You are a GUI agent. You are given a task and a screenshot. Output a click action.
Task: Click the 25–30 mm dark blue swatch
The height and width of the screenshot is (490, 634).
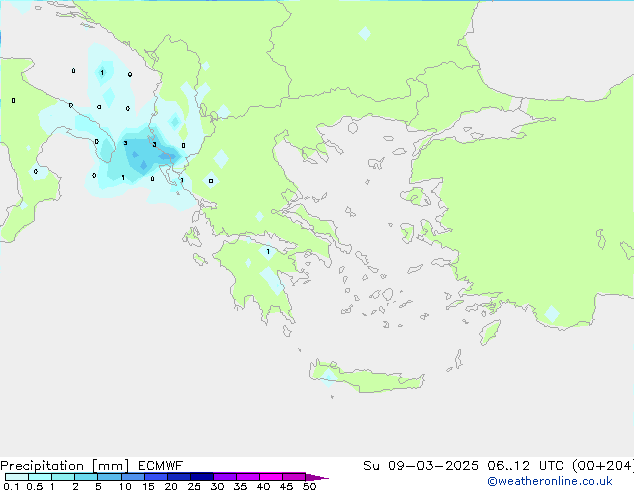pyautogui.click(x=201, y=477)
